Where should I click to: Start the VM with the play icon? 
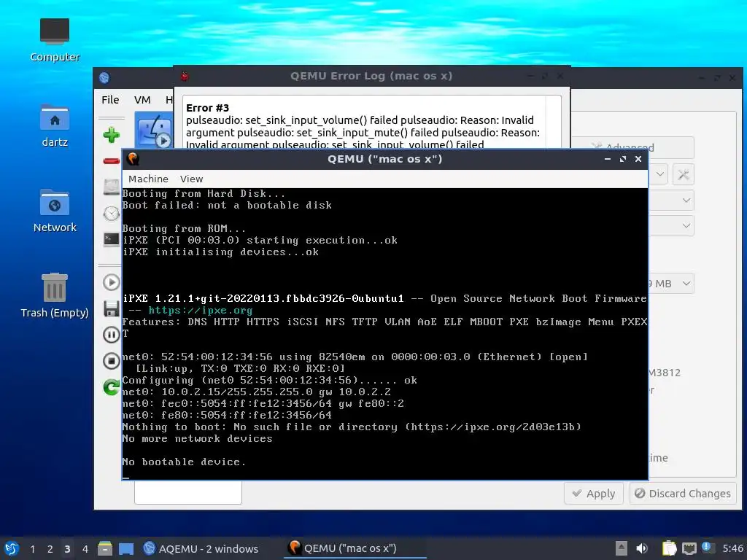(x=112, y=282)
